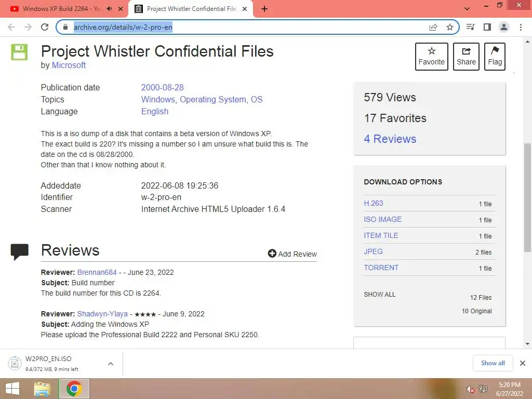Click the network tray icon
This screenshot has height=399, width=532.
click(x=483, y=389)
